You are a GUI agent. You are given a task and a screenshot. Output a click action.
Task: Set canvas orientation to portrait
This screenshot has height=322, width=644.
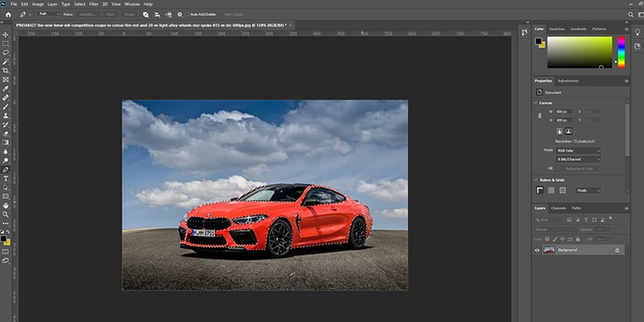click(x=559, y=131)
